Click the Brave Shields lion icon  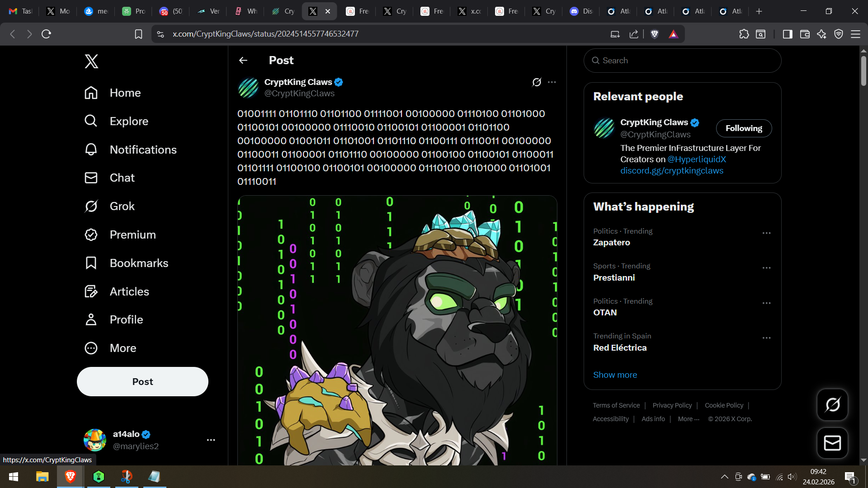tap(654, 34)
